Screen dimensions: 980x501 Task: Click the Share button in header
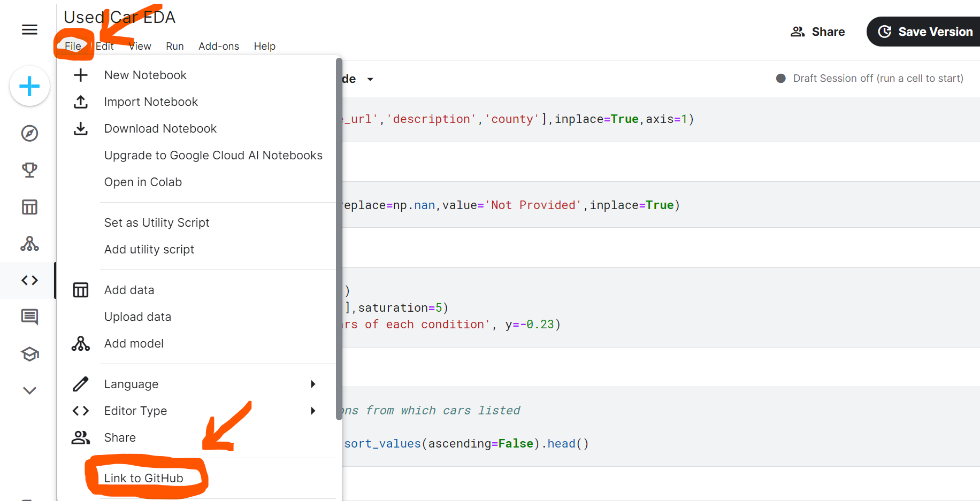[818, 32]
